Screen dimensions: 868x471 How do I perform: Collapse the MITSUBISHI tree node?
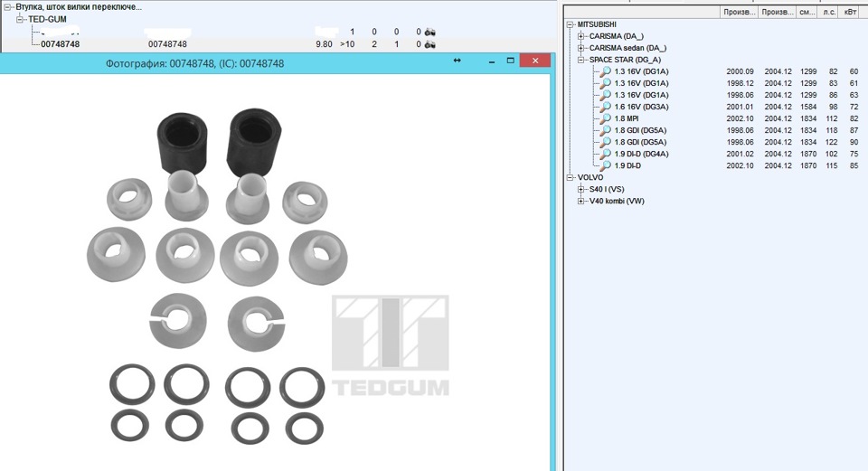click(570, 24)
